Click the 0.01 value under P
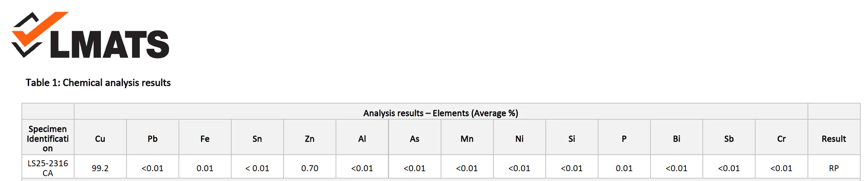 [624, 168]
